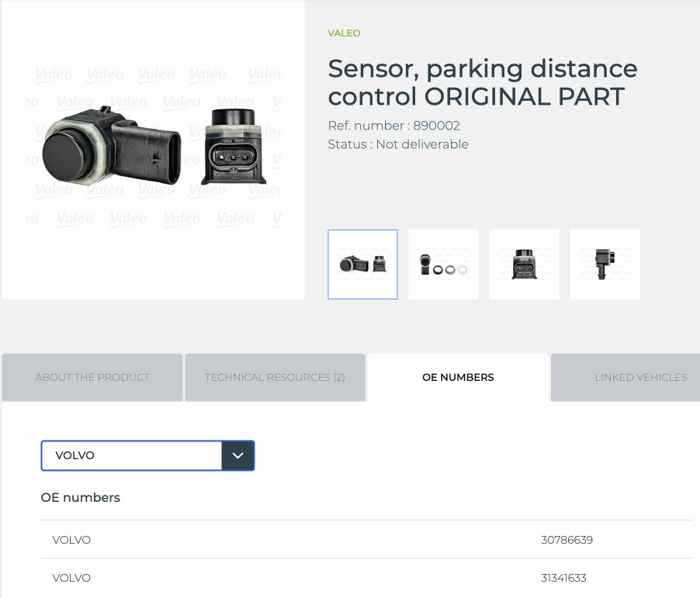Open OE number 30786639
The width and height of the screenshot is (700, 598).
click(x=567, y=539)
